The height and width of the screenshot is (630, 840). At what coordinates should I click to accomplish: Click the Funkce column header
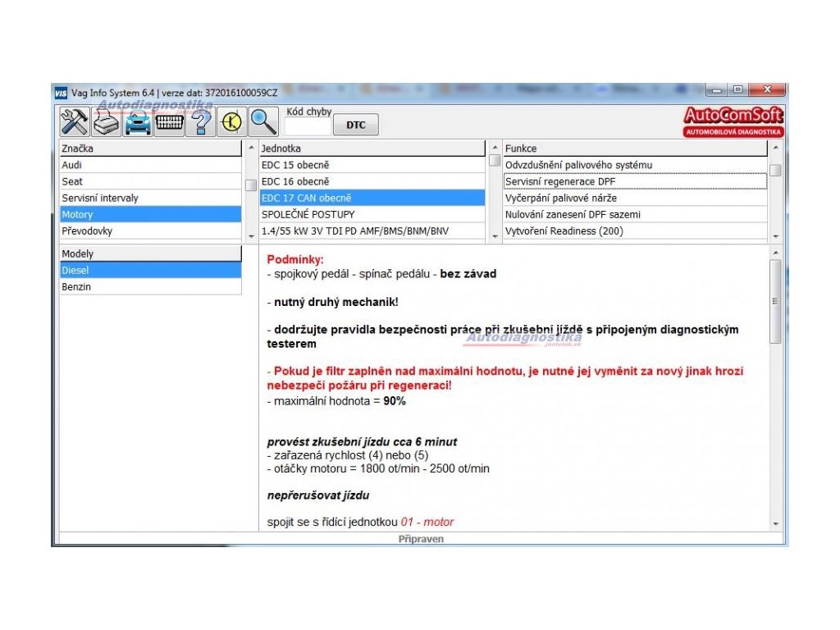click(636, 148)
